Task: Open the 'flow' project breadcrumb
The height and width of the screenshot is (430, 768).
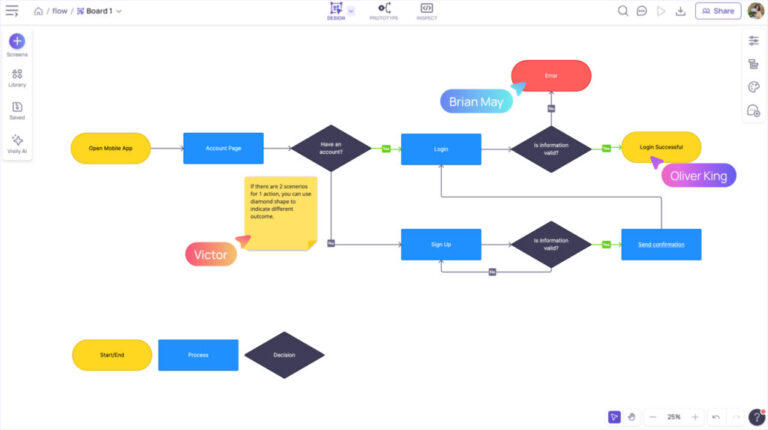Action: (60, 11)
